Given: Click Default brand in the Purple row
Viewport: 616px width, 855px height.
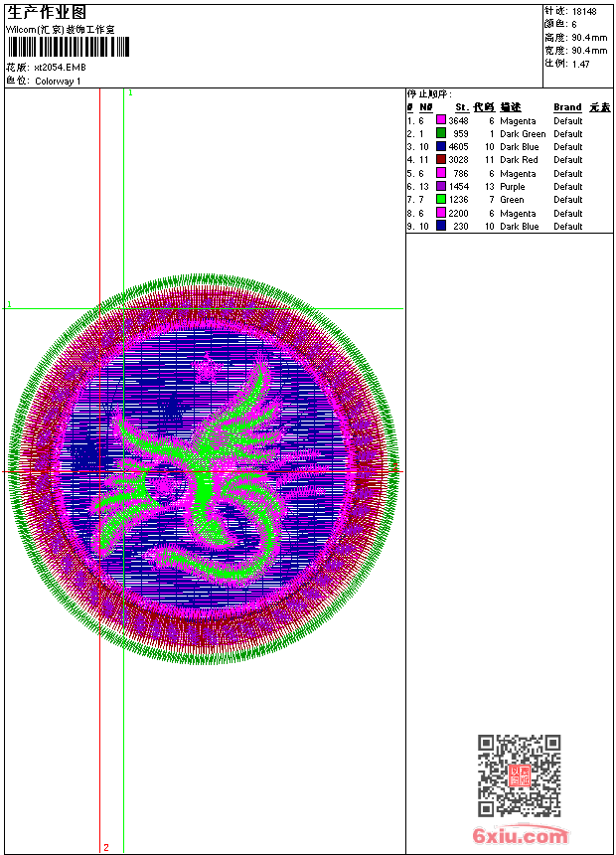Looking at the screenshot, I should 568,187.
